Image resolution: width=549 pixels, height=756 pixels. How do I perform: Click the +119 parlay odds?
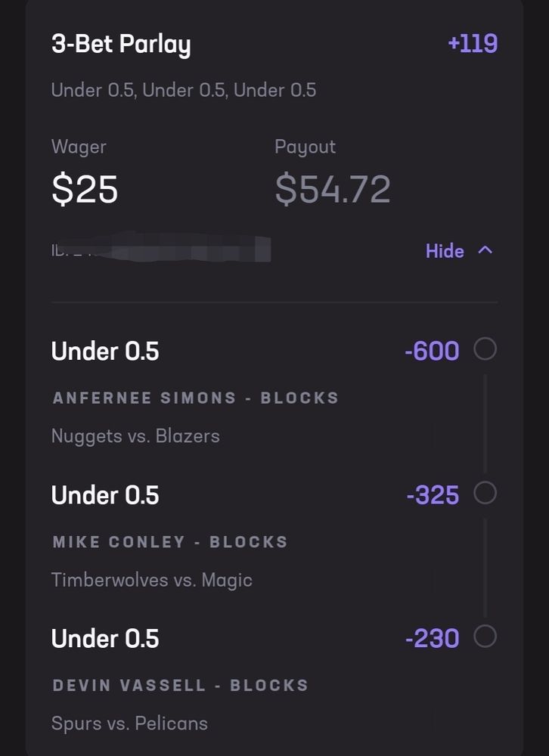pos(472,44)
